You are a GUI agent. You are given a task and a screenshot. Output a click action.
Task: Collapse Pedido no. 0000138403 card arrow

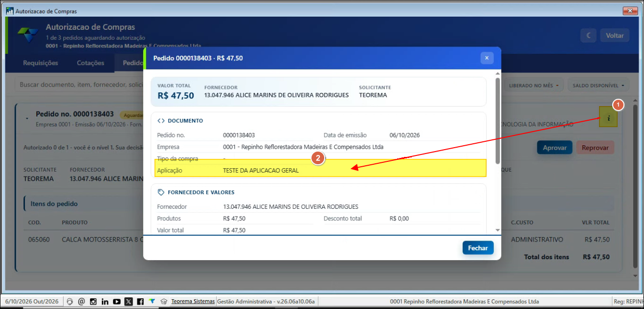coord(26,118)
